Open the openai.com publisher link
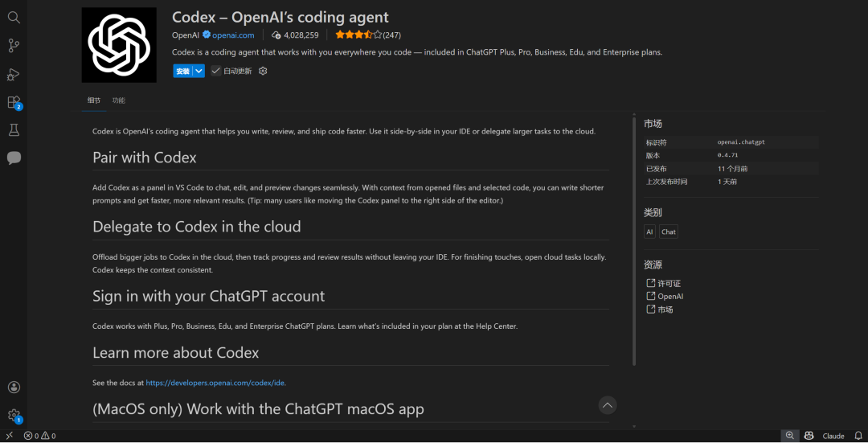868x443 pixels. click(233, 35)
